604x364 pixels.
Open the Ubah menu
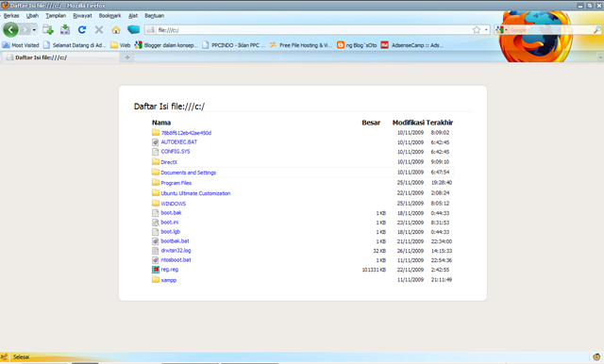[x=32, y=16]
